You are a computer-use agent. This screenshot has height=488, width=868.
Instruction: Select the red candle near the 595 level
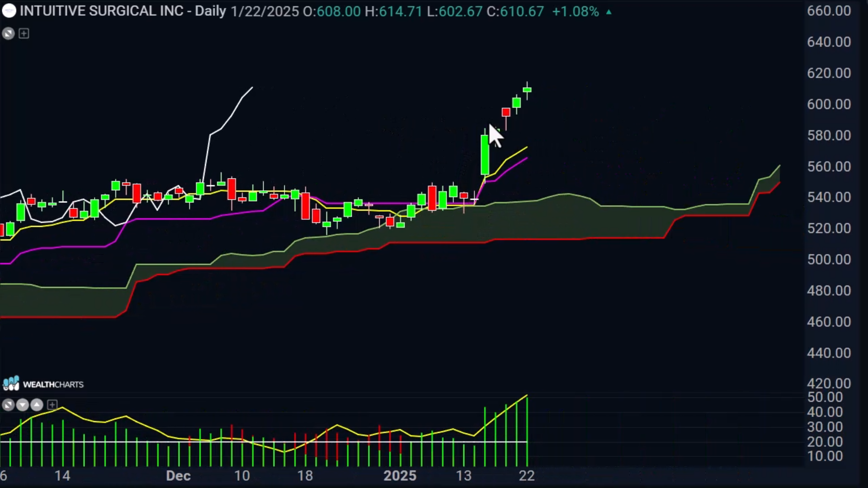[506, 112]
